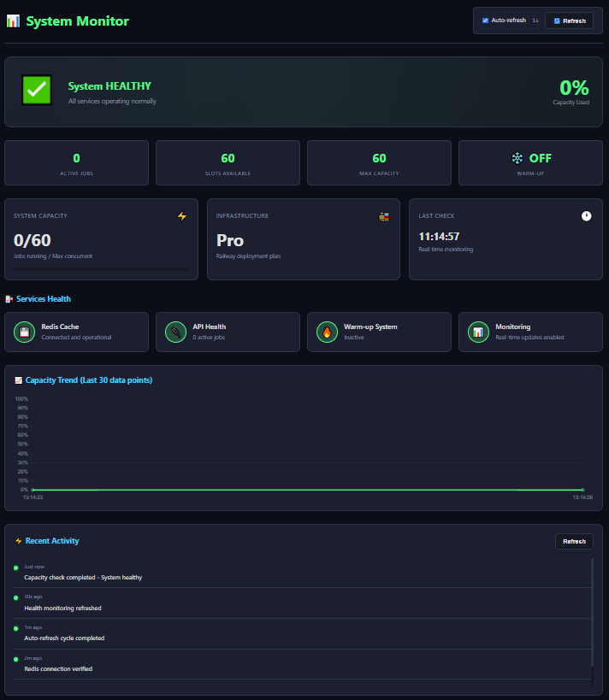Click the Pro infrastructure plan text

click(x=230, y=241)
